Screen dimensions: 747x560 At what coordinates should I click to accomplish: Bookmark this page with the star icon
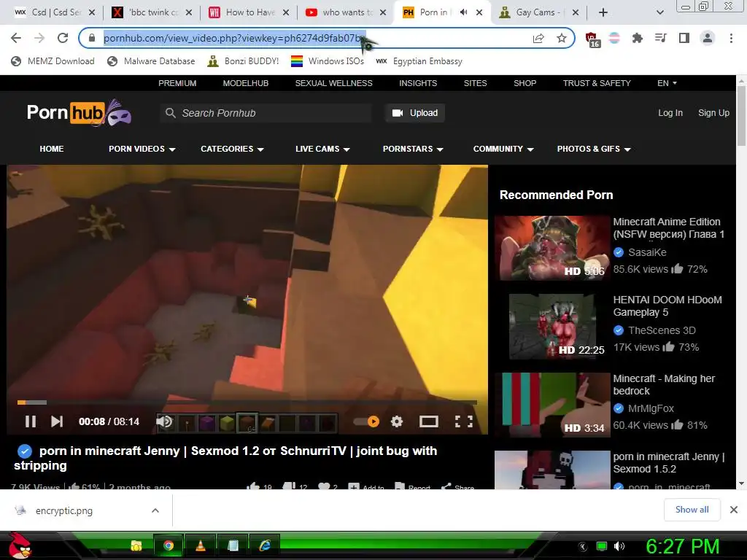pyautogui.click(x=562, y=38)
